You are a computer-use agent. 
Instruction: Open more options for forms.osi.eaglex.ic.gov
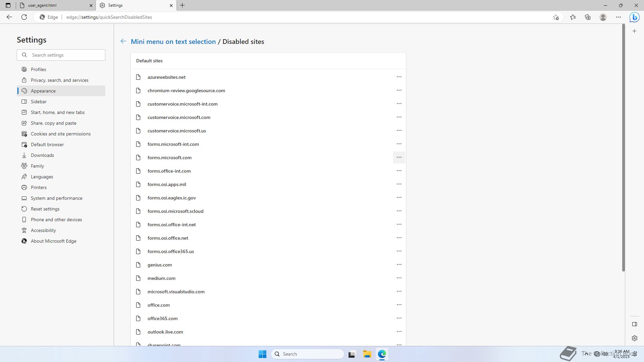pos(399,197)
